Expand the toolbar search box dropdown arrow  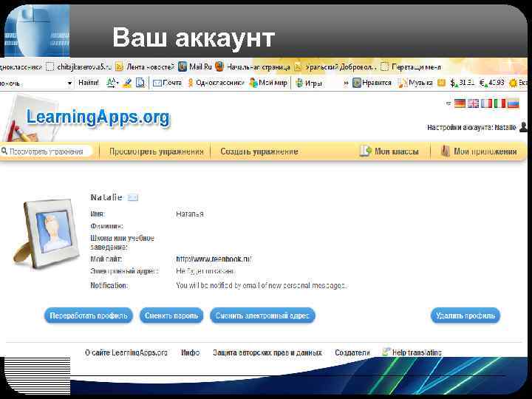69,83
